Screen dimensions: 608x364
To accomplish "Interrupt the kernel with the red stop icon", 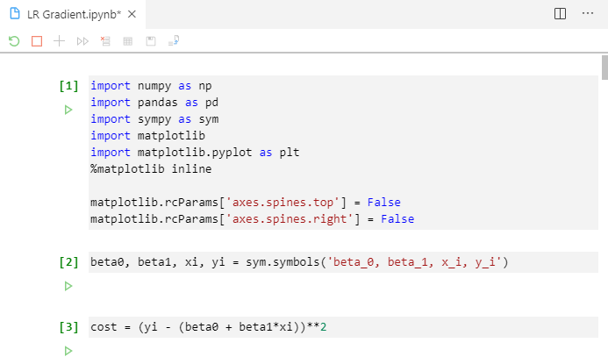I will coord(36,41).
